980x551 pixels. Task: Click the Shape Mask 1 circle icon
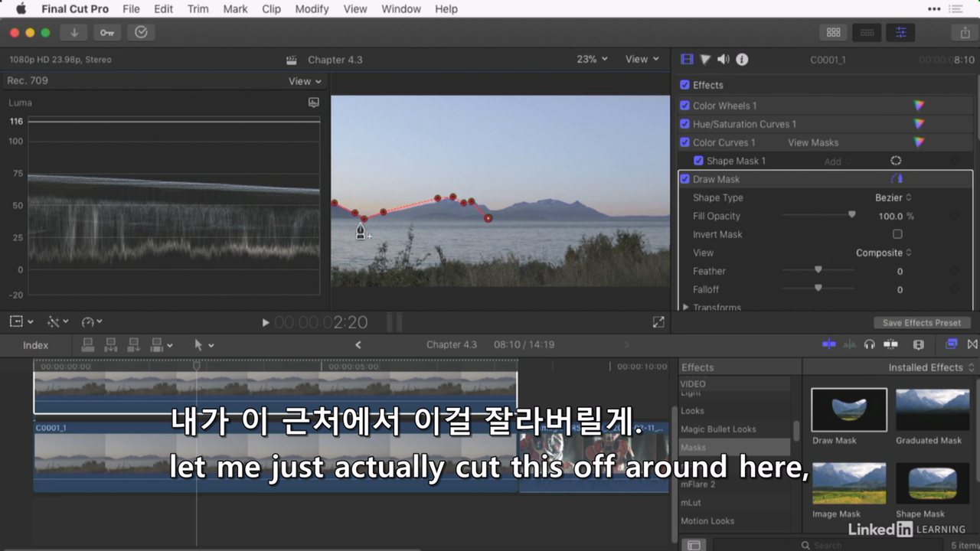click(896, 161)
